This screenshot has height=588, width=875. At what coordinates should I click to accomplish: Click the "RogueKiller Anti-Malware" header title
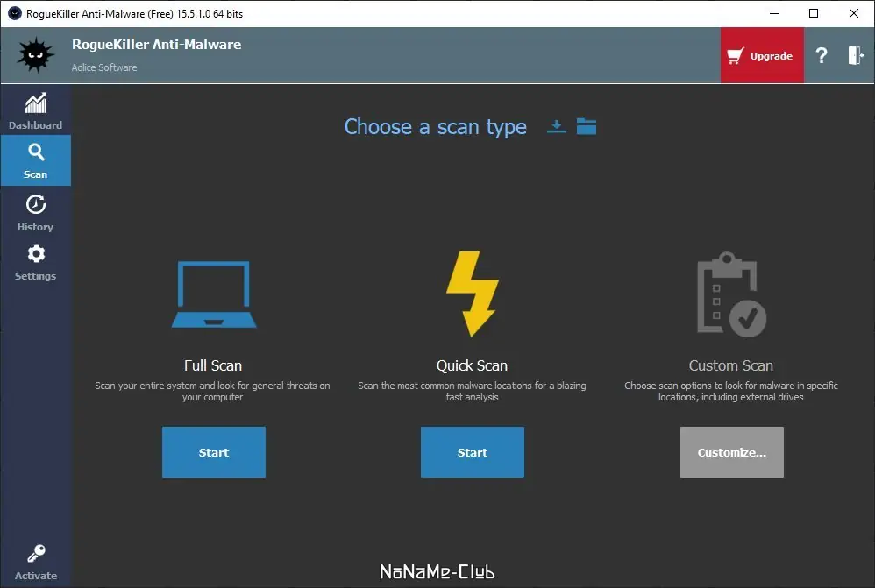pyautogui.click(x=156, y=45)
